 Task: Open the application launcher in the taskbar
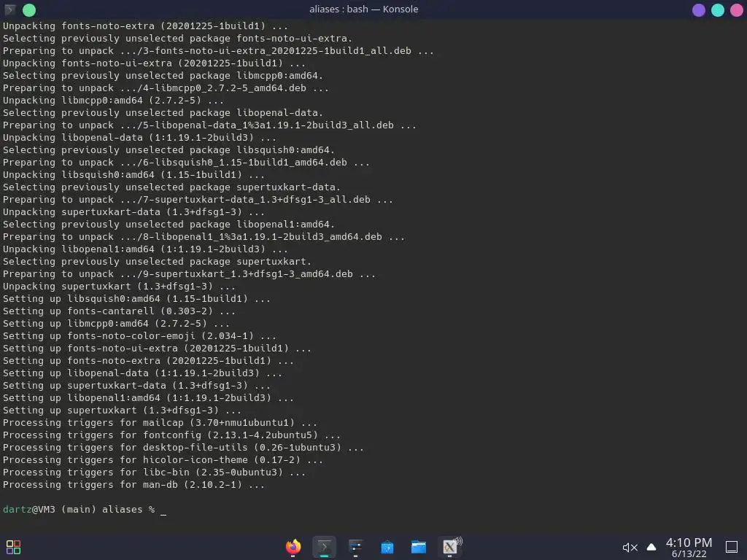(x=13, y=547)
